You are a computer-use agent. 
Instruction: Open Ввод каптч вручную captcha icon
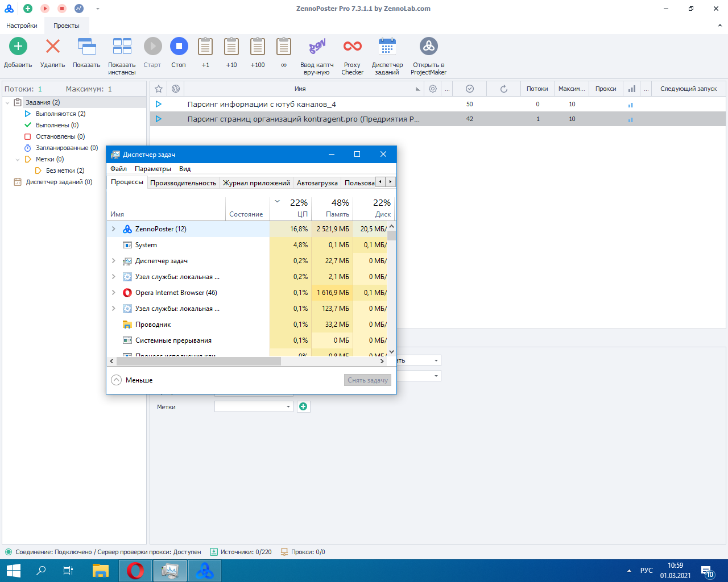(x=317, y=46)
